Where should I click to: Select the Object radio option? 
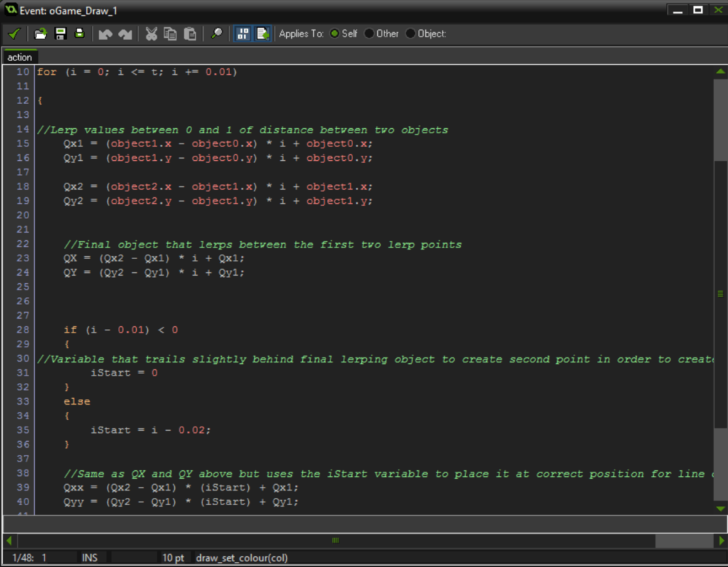click(411, 33)
